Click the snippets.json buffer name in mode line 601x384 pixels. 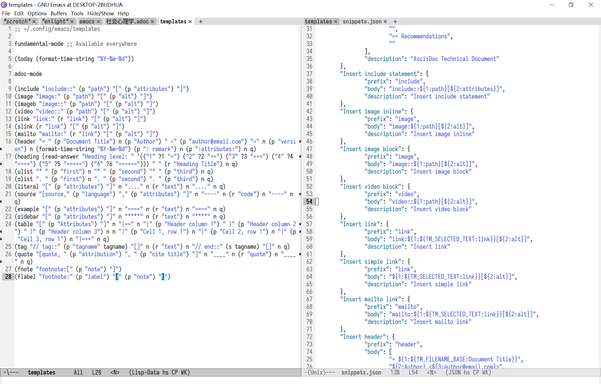(361, 372)
